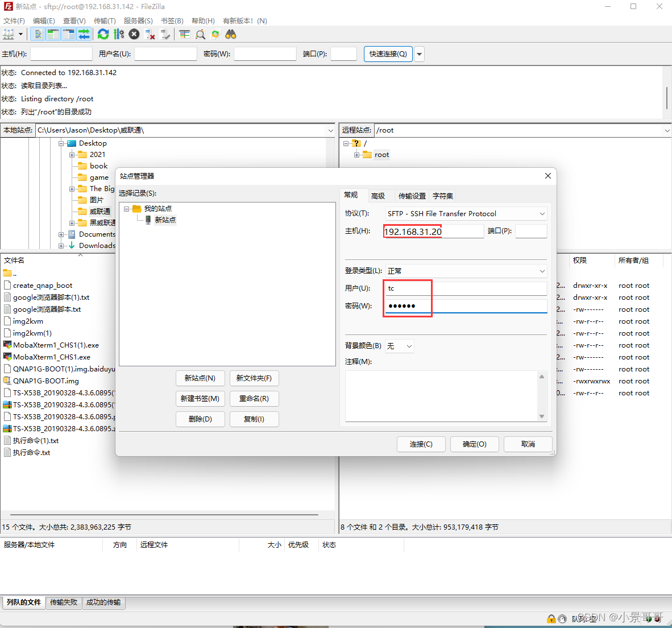Viewport: 672px width, 628px height.
Task: Expand the Documents tree node
Action: click(61, 234)
